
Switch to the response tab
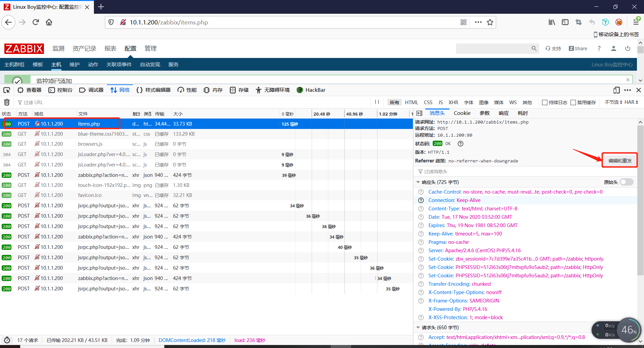pyautogui.click(x=504, y=113)
